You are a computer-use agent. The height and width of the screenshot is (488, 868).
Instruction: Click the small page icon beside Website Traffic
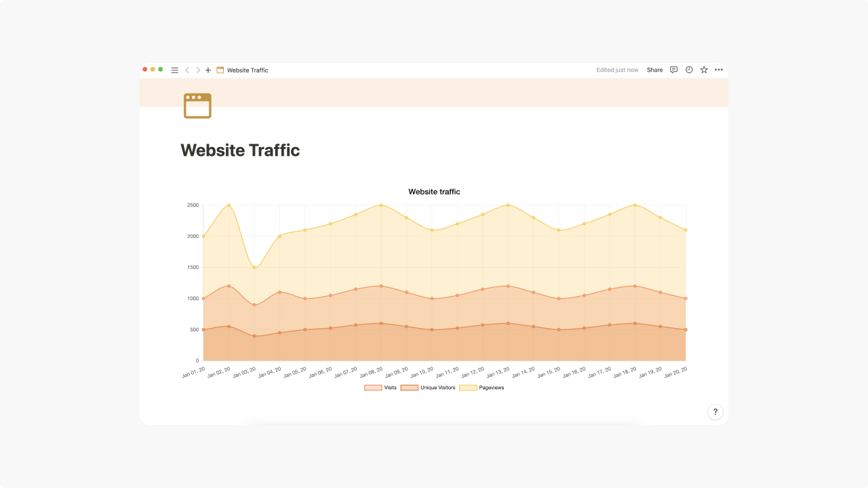click(220, 70)
